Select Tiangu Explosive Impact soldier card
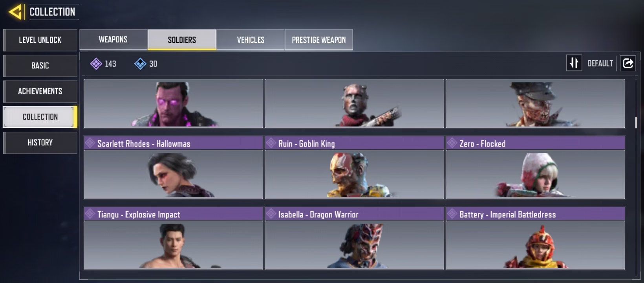644x283 pixels. (x=173, y=238)
